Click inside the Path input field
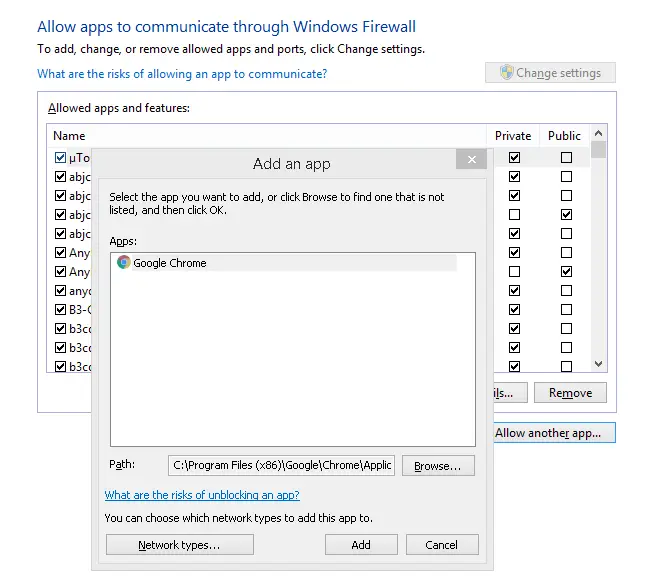667x578 pixels. click(x=281, y=465)
